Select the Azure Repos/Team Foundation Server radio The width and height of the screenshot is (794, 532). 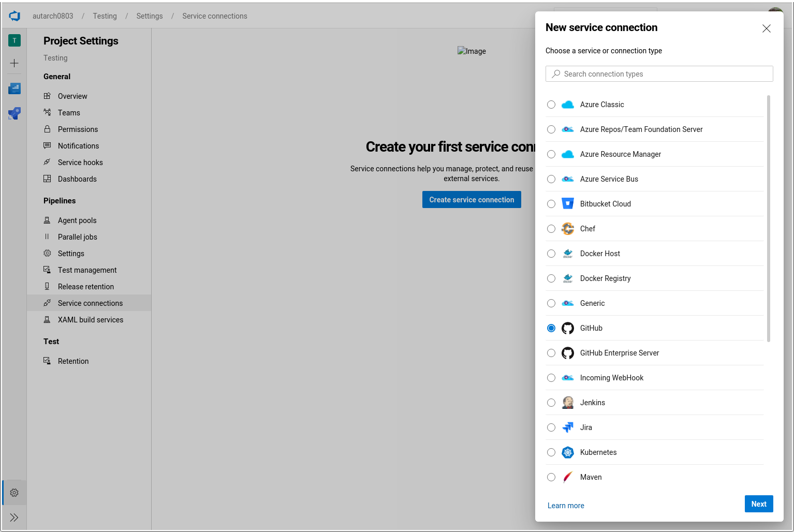[551, 129]
